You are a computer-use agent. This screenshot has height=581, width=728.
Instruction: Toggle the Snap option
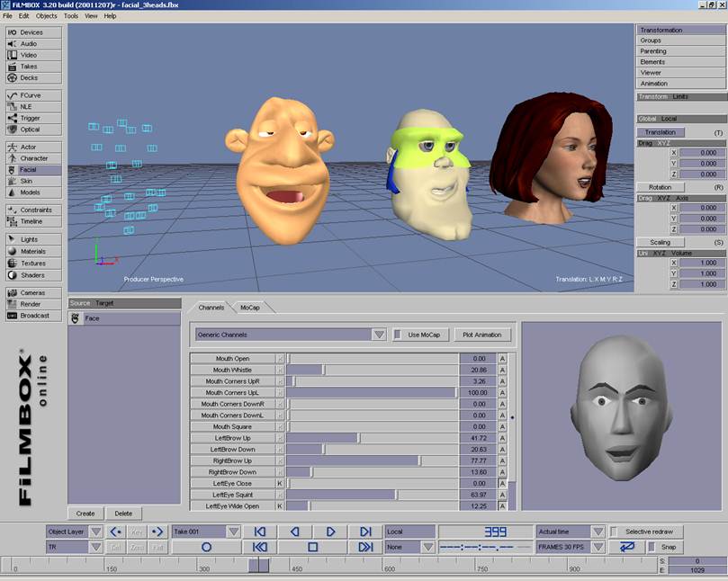coord(652,547)
